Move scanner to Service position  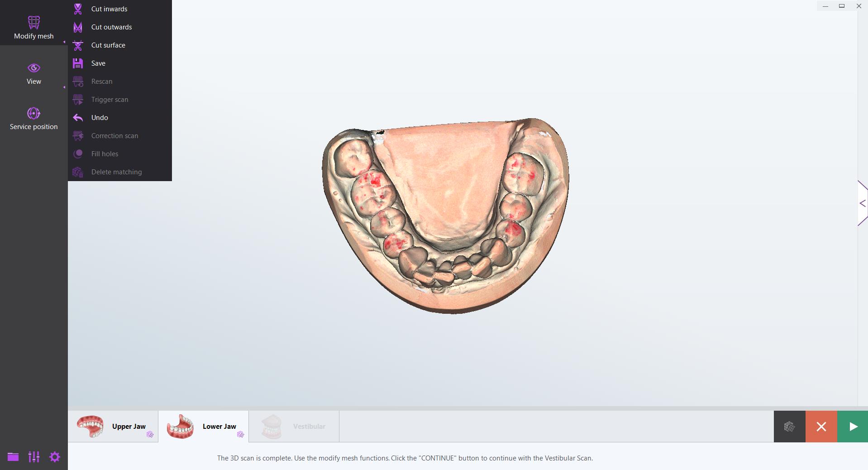33,118
